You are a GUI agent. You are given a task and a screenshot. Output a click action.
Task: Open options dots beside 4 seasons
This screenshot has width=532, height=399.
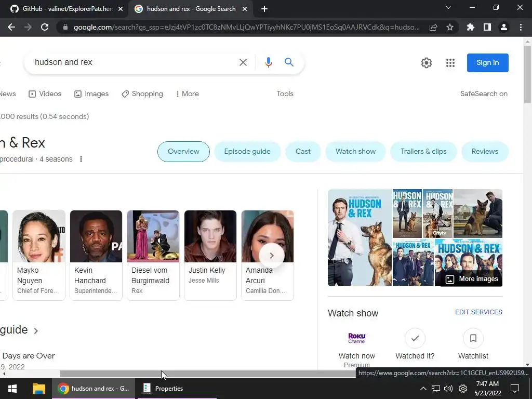[x=81, y=159]
